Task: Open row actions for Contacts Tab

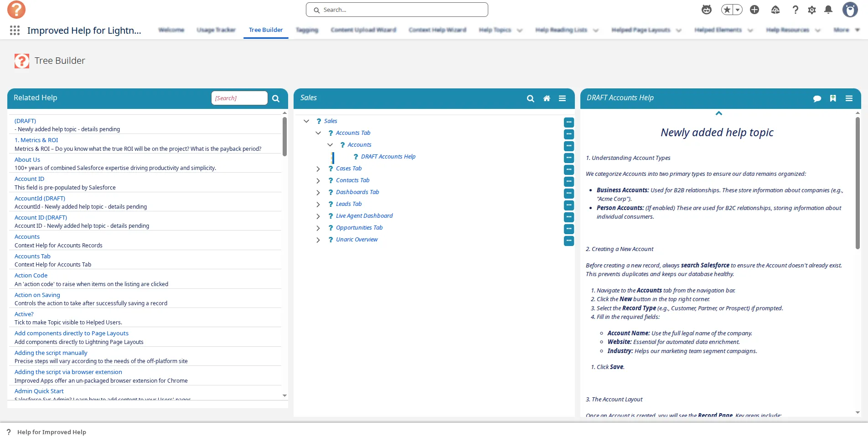Action: pos(569,181)
